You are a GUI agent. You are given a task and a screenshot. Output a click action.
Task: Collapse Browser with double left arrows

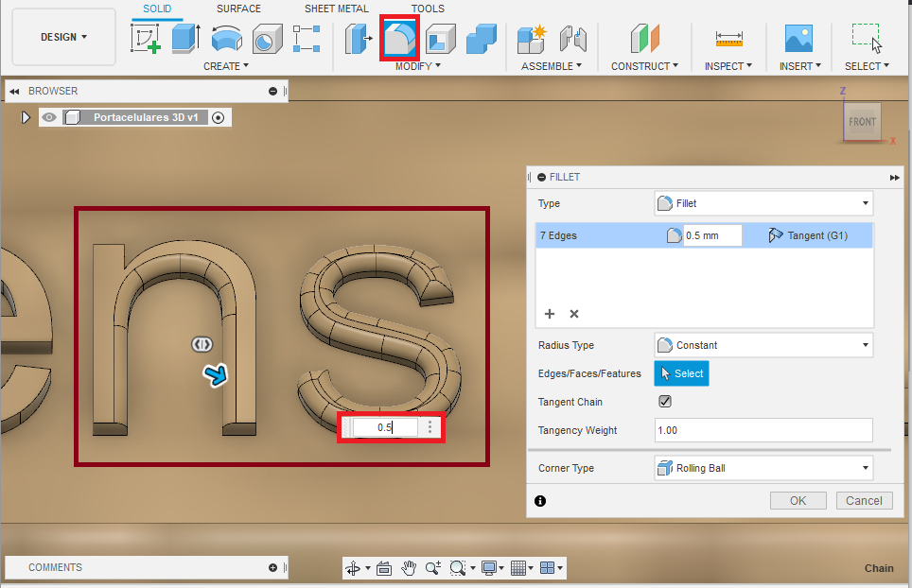coord(14,91)
